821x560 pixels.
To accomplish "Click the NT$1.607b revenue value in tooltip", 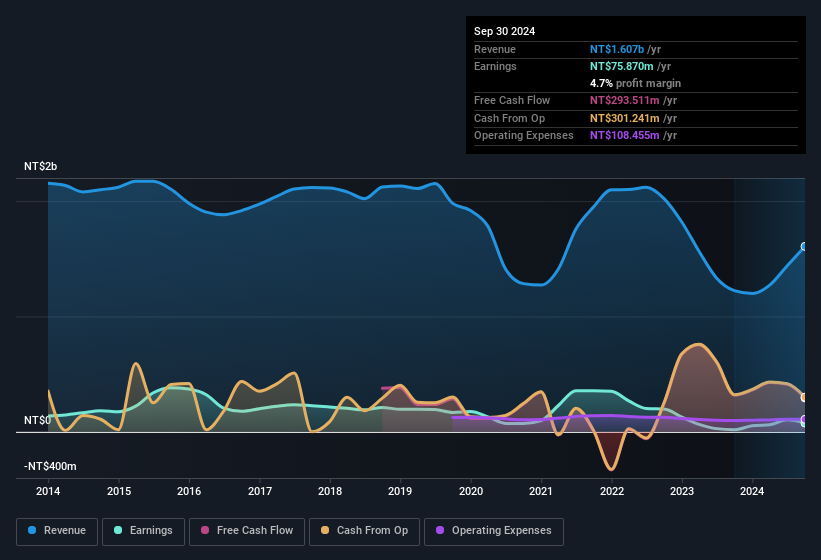I will click(x=617, y=49).
